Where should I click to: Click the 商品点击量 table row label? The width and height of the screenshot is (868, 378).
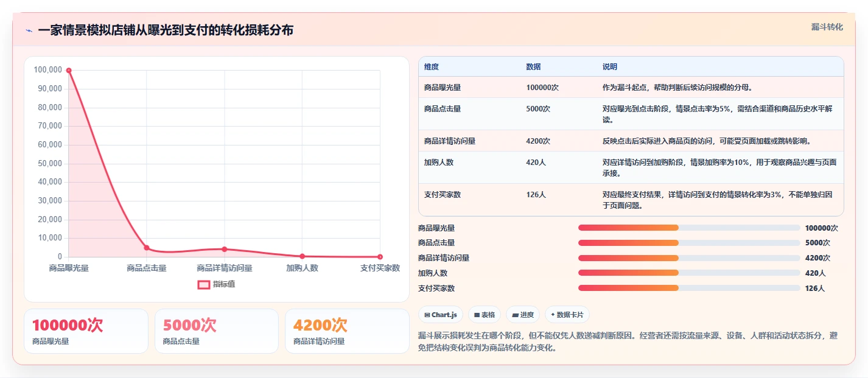point(443,109)
